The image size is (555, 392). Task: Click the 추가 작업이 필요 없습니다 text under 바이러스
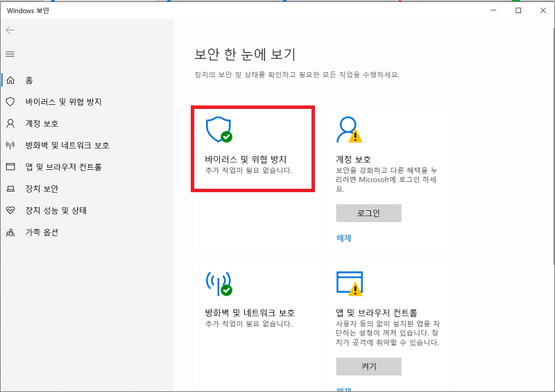point(248,170)
